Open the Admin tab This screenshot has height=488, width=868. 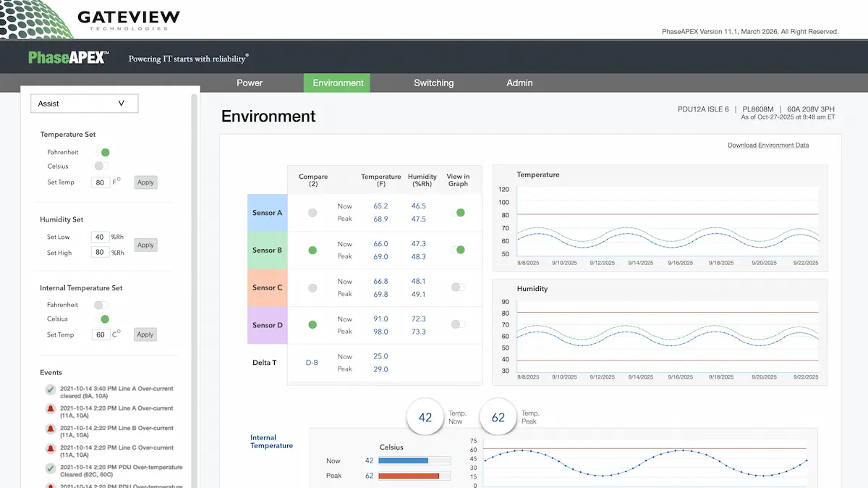click(x=519, y=83)
